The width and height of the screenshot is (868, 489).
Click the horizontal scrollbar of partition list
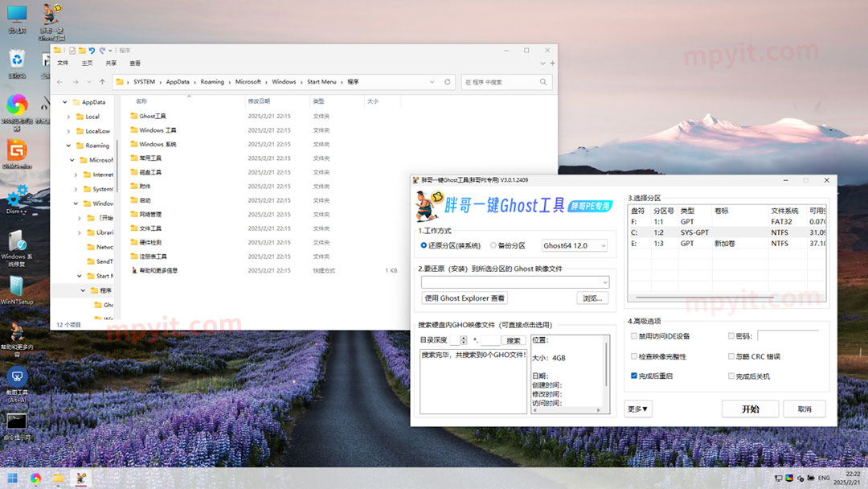pos(704,298)
